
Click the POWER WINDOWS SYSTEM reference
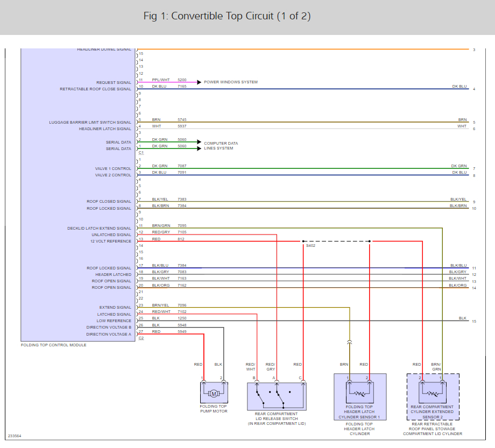pos(231,82)
